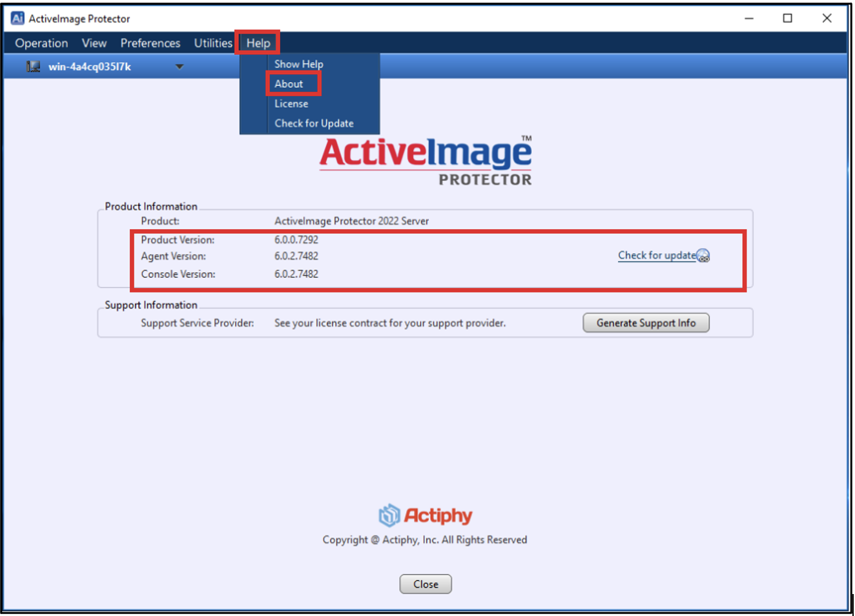
Task: Click the Actiphy copyright notice text
Action: click(x=425, y=540)
